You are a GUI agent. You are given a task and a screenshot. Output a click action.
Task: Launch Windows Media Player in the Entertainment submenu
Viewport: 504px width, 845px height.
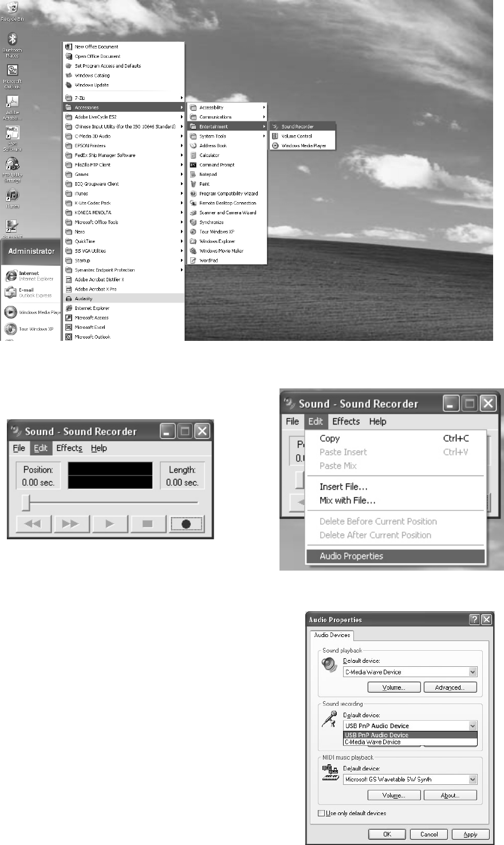click(x=302, y=146)
